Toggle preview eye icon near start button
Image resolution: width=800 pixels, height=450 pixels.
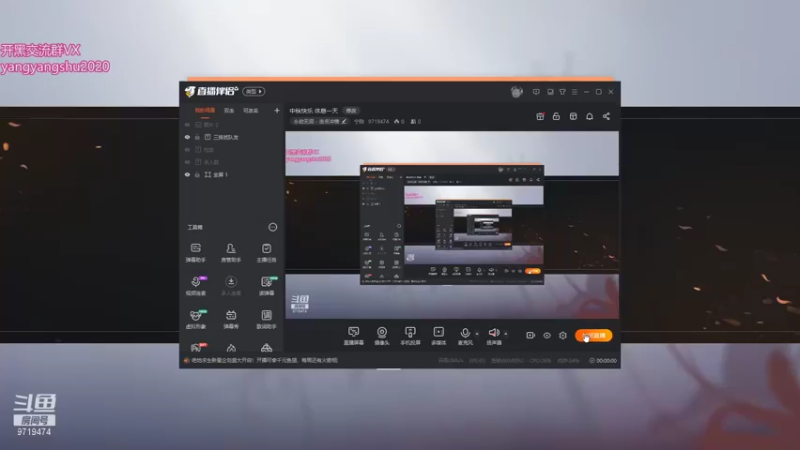pos(547,335)
